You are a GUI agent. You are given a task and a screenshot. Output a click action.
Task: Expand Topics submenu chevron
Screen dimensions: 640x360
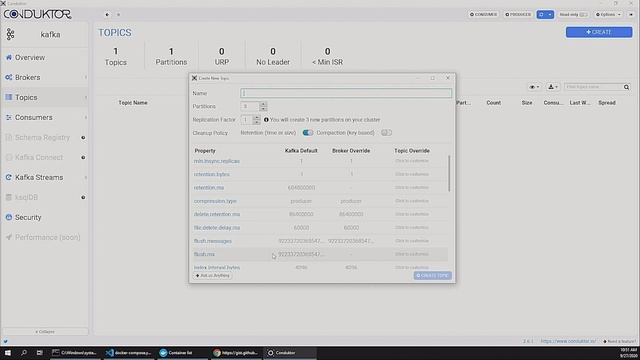86,98
